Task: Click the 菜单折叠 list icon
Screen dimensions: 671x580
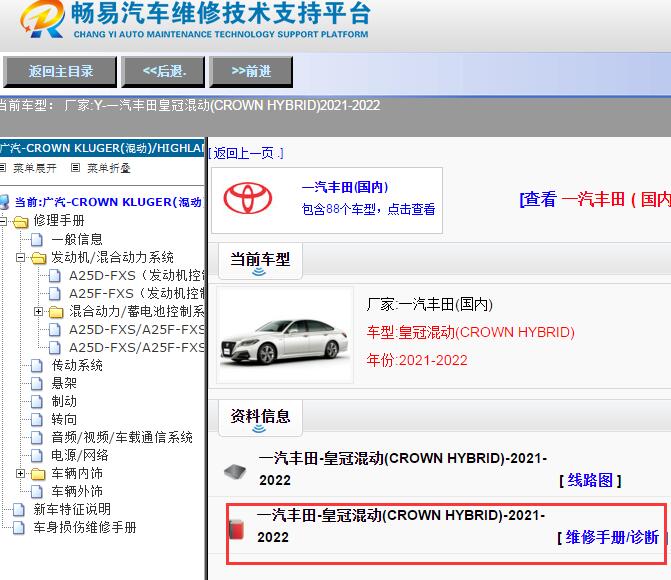Action: coord(75,168)
